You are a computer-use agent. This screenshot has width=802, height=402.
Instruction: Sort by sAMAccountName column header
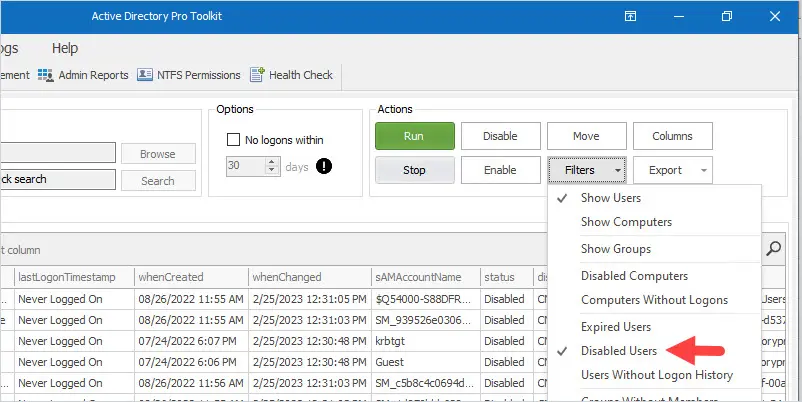coord(426,277)
